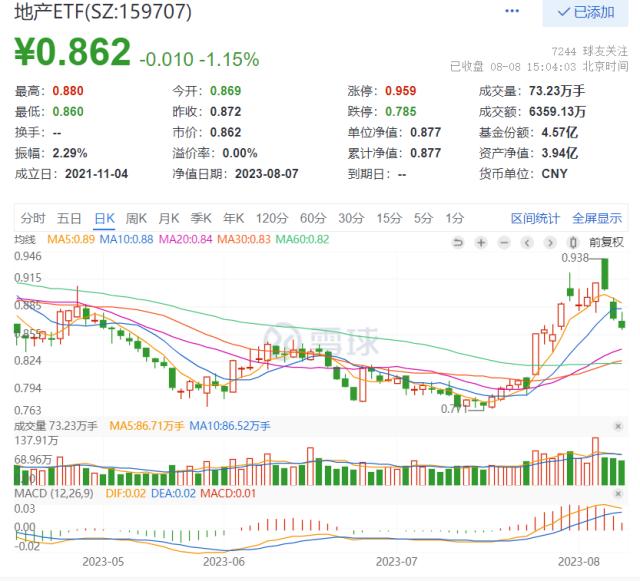Image resolution: width=640 pixels, height=581 pixels.
Task: Switch to the 1分 chart tab
Action: tap(455, 218)
